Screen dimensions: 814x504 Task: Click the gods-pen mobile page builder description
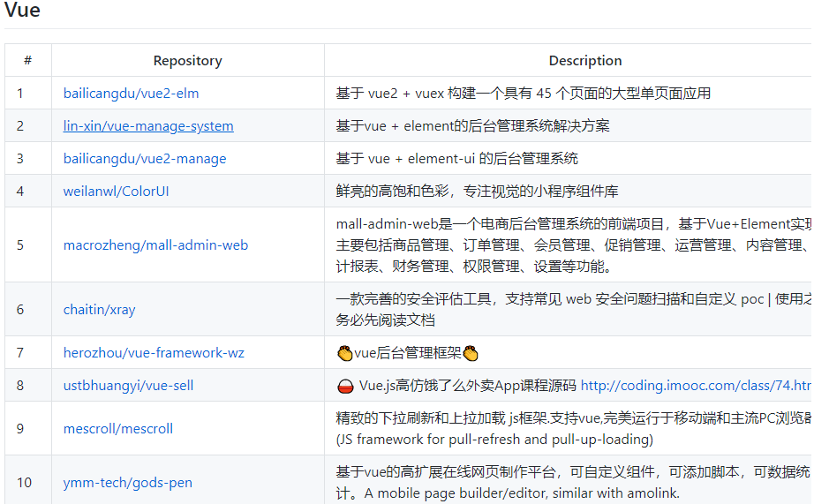tap(574, 483)
